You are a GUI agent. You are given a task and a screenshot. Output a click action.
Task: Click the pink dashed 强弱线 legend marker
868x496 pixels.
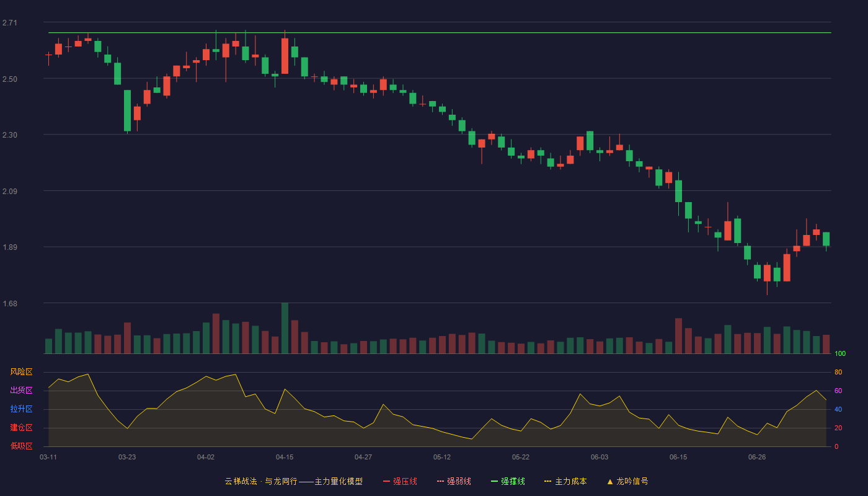tap(440, 481)
